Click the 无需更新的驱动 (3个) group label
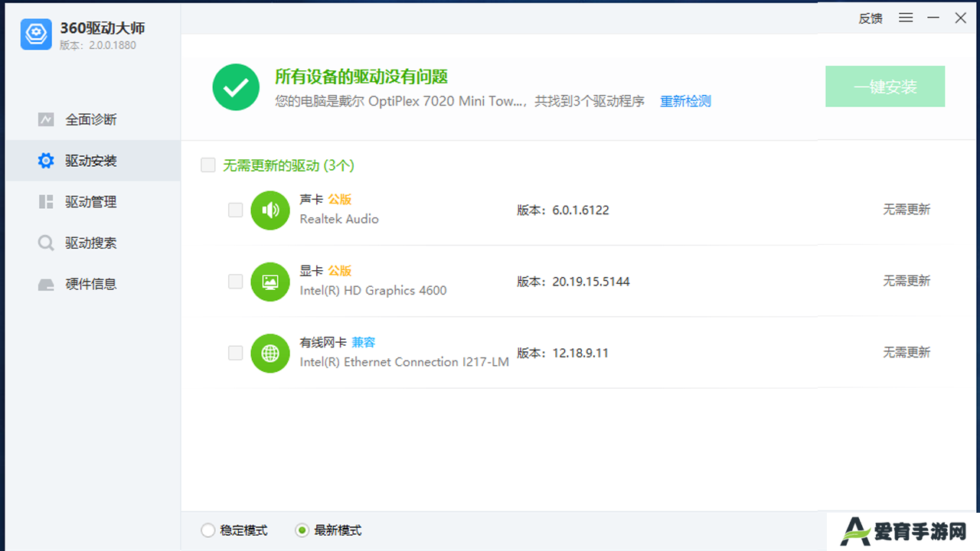The height and width of the screenshot is (551, 980). pyautogui.click(x=289, y=165)
